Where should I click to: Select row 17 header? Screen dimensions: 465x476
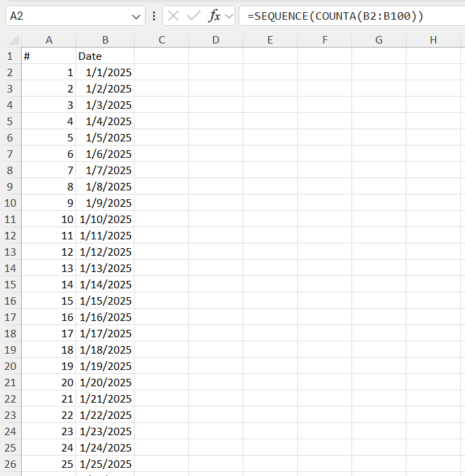(10, 317)
